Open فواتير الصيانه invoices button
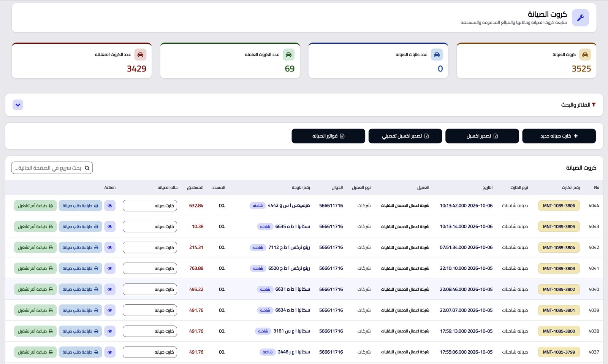 tap(328, 136)
